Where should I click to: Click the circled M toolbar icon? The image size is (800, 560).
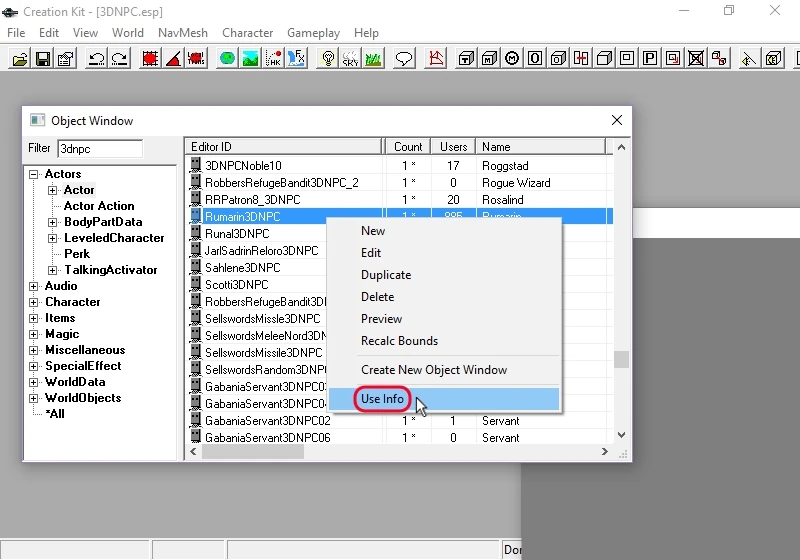click(512, 59)
